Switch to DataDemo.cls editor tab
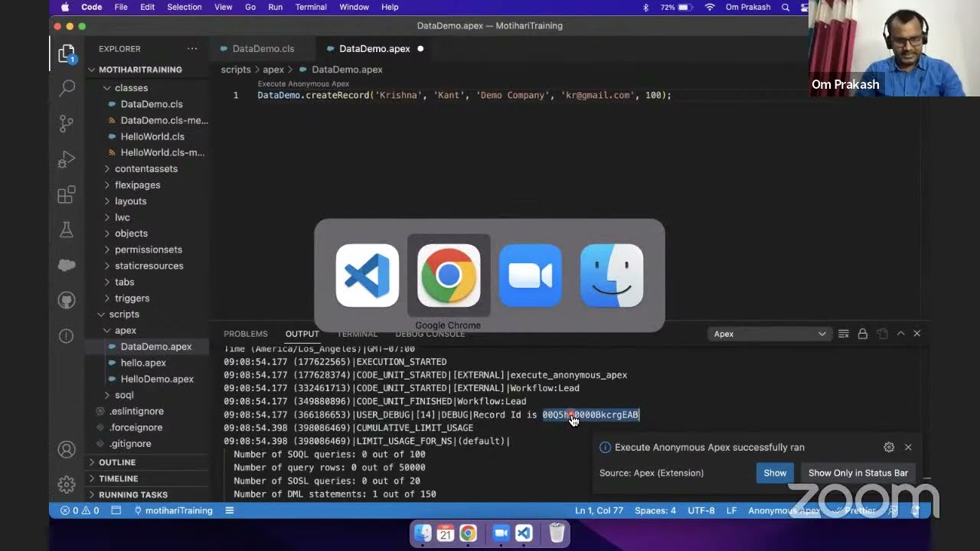 [263, 49]
